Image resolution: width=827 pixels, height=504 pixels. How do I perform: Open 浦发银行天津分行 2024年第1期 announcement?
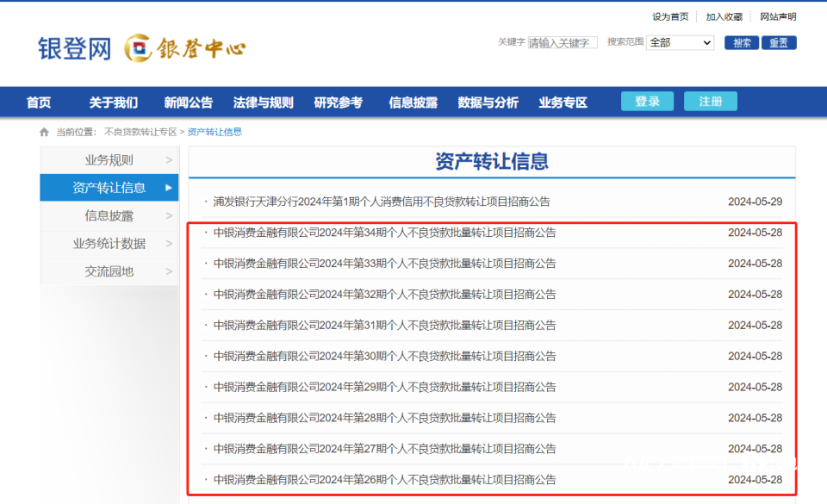(x=382, y=202)
